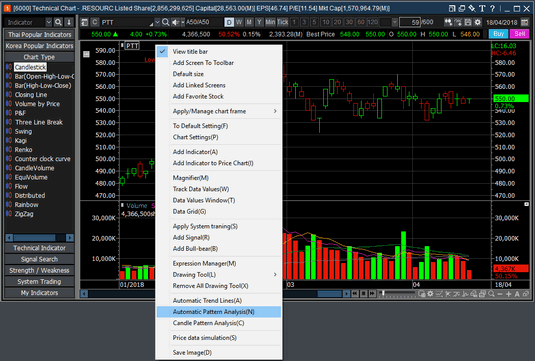
Task: Click the title bar help question mark
Action: point(492,9)
